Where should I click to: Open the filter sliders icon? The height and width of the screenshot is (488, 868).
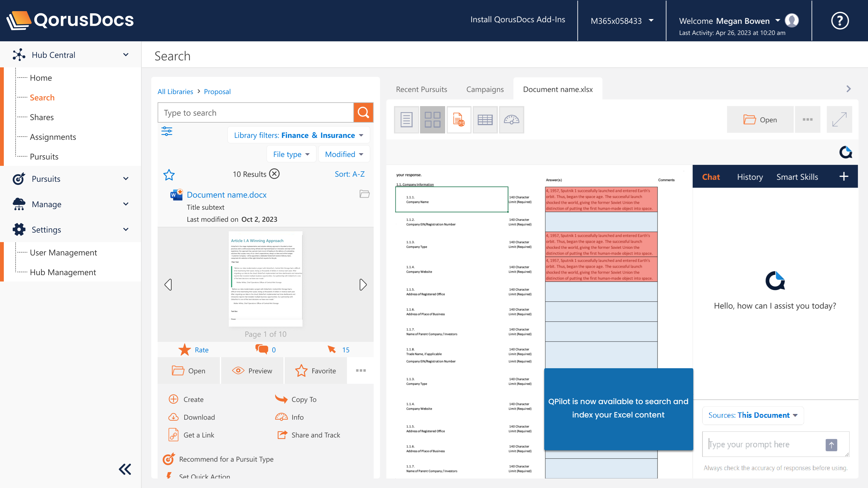click(166, 131)
